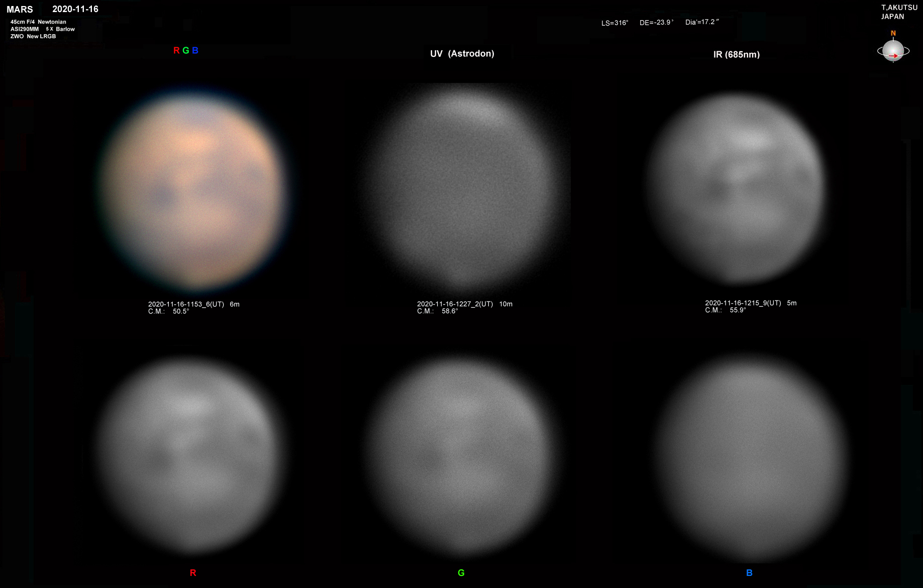Click the 'ZWO New LRGB' text
The height and width of the screenshot is (588, 923).
click(33, 36)
